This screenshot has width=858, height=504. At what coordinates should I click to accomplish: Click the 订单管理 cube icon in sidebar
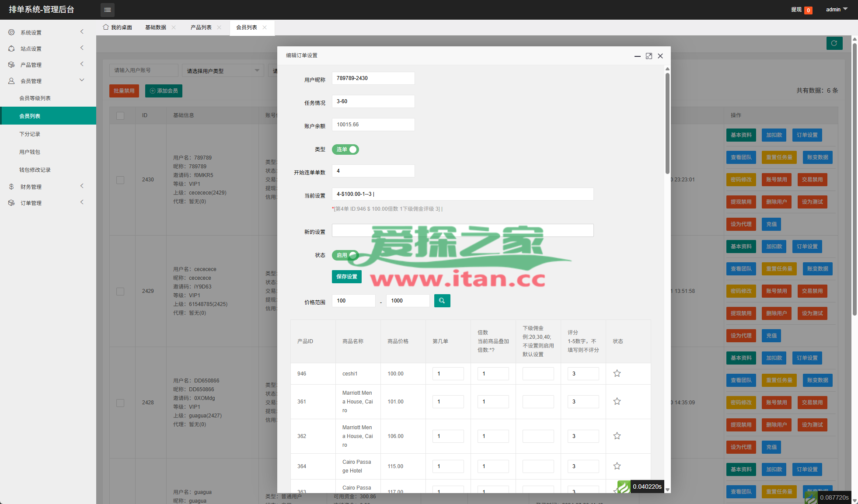tap(11, 203)
